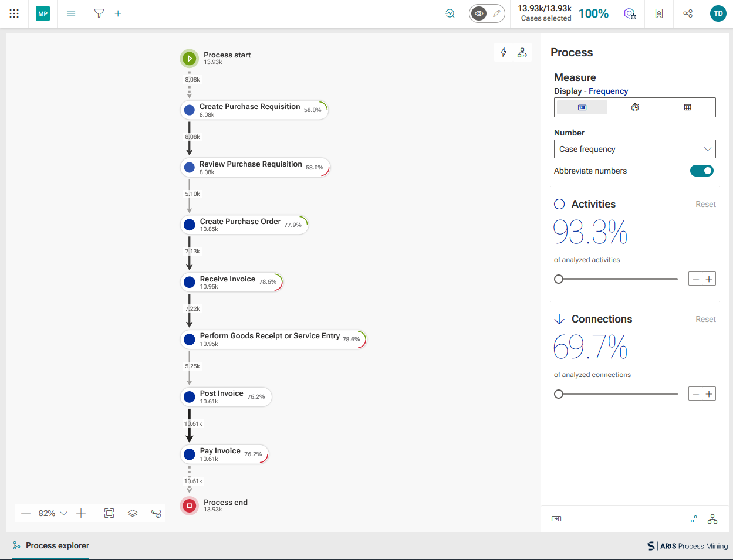Open the hamburger menu
This screenshot has height=560, width=733.
[x=71, y=13]
